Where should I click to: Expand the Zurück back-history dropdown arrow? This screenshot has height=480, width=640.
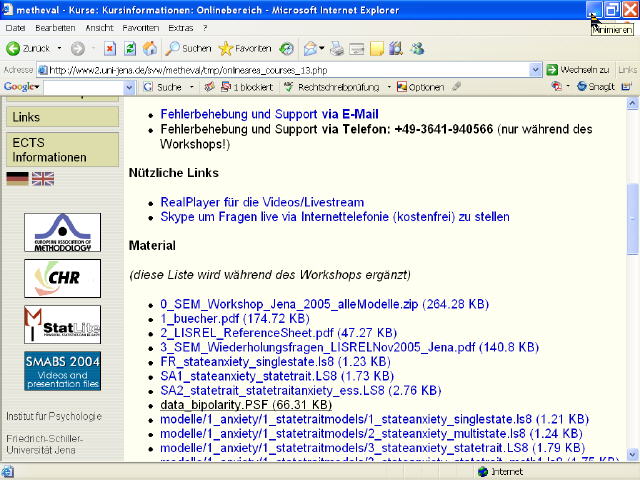[x=59, y=48]
